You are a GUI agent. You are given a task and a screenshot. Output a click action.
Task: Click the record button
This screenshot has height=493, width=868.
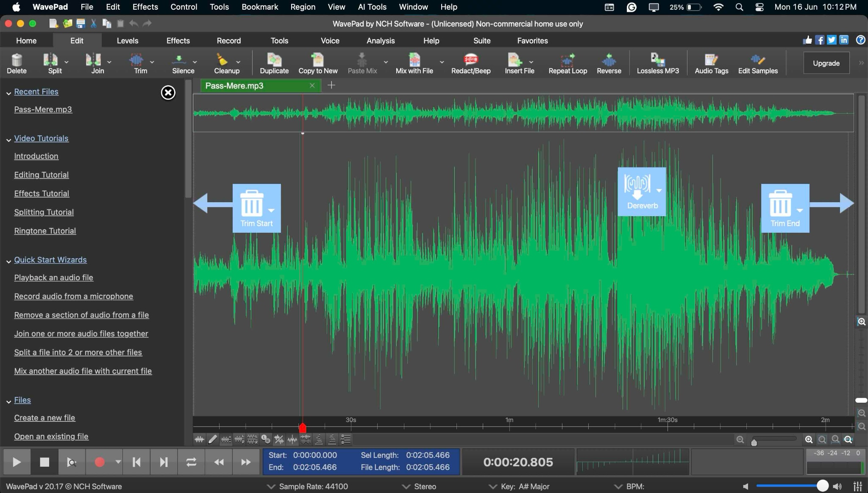coord(100,462)
